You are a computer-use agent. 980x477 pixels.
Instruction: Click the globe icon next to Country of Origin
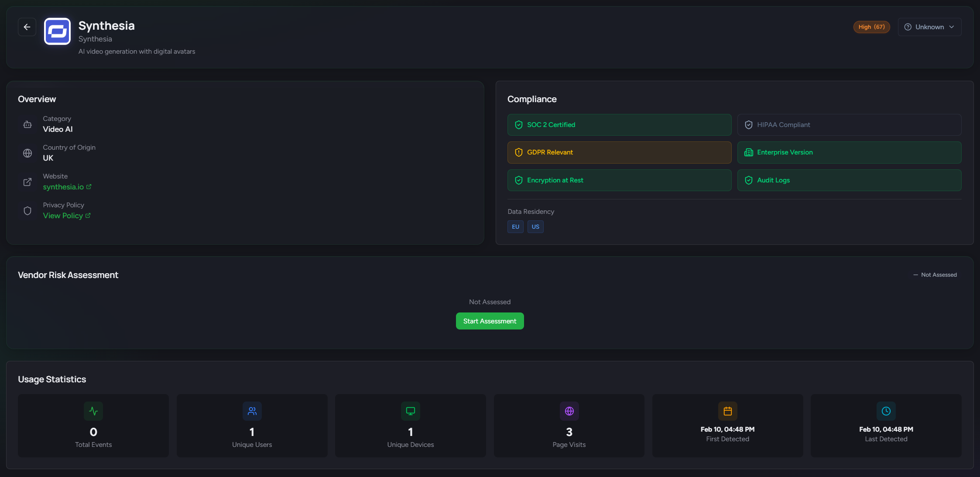coord(27,153)
